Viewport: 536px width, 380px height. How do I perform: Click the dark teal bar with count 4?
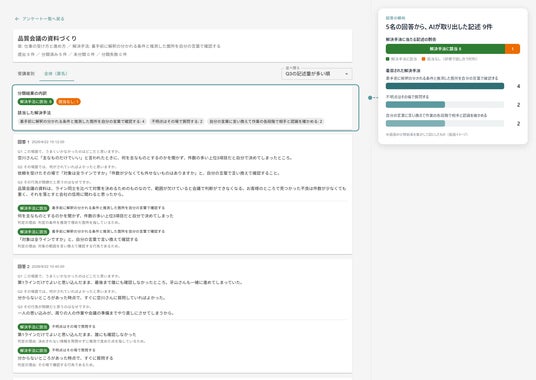click(445, 86)
